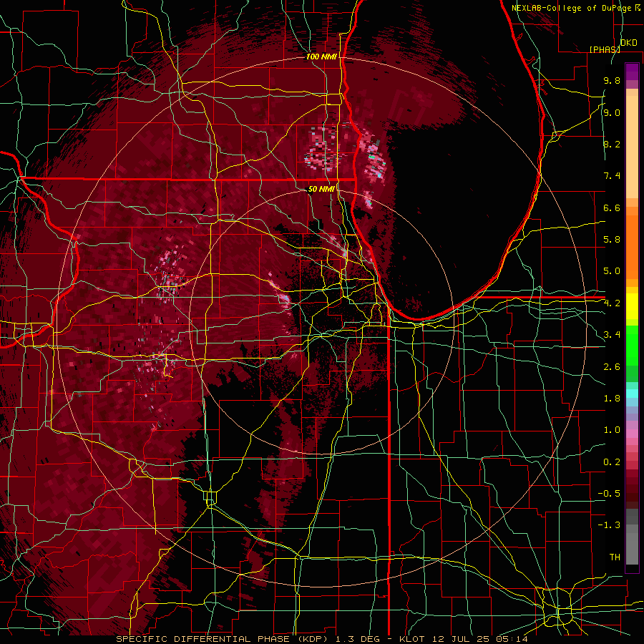This screenshot has width=644, height=644.
Task: Click the "8.2" legend value
Action: click(x=612, y=144)
